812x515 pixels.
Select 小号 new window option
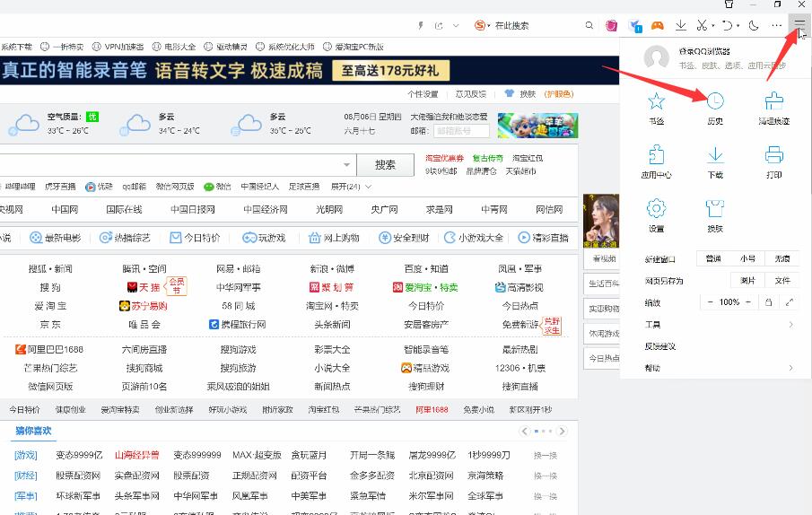click(x=747, y=258)
